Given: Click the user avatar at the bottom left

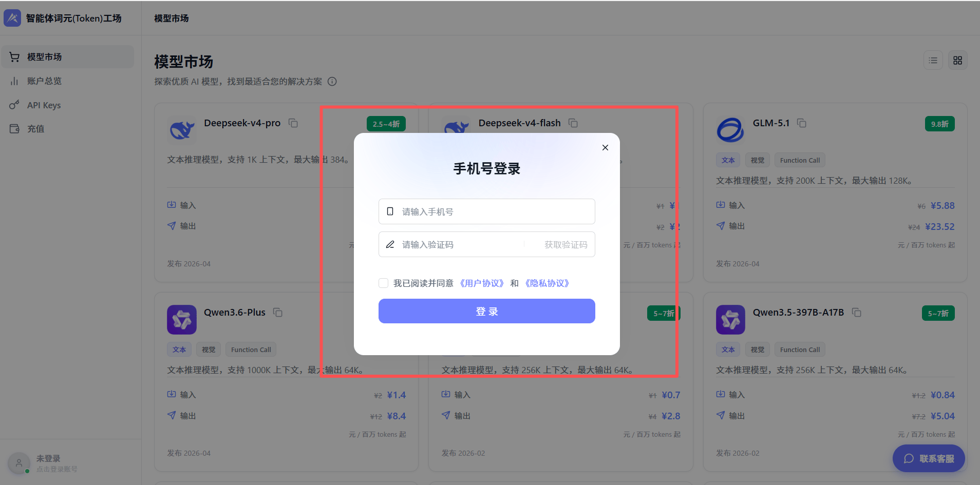Looking at the screenshot, I should pyautogui.click(x=19, y=463).
